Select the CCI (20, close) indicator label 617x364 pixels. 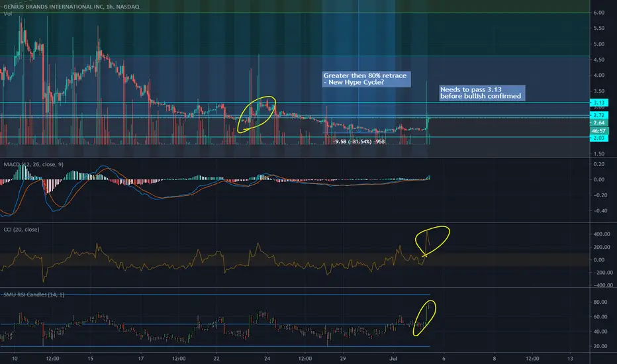click(21, 230)
